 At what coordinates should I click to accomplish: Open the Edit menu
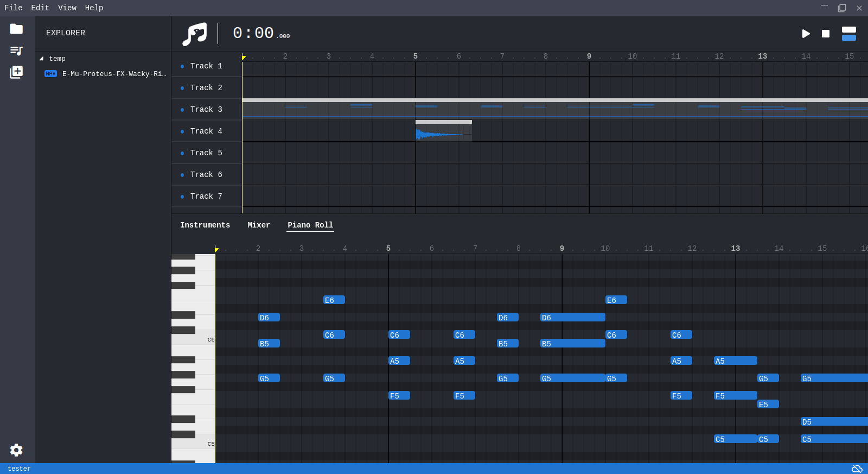coord(40,8)
